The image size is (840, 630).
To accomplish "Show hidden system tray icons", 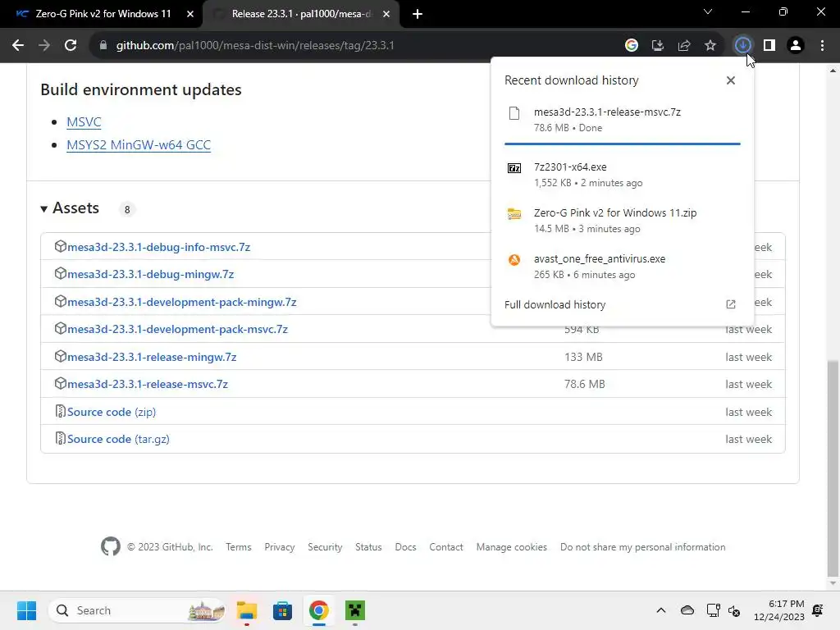I will pyautogui.click(x=661, y=610).
